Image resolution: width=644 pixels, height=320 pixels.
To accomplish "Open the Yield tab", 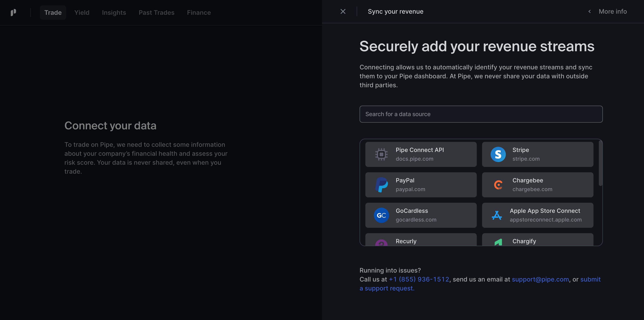I will pos(82,13).
